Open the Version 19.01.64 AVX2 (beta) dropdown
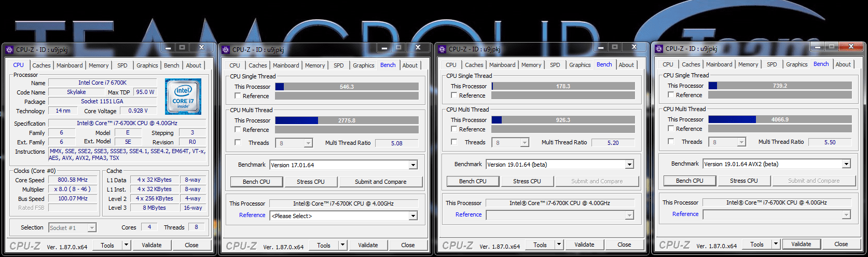Image resolution: width=868 pixels, height=257 pixels. (x=847, y=164)
